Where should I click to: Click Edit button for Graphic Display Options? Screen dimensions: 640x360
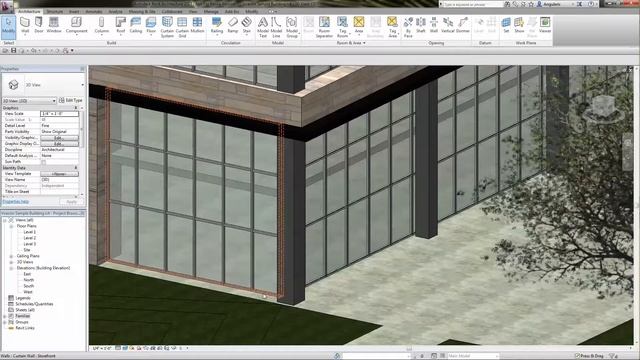pos(60,144)
